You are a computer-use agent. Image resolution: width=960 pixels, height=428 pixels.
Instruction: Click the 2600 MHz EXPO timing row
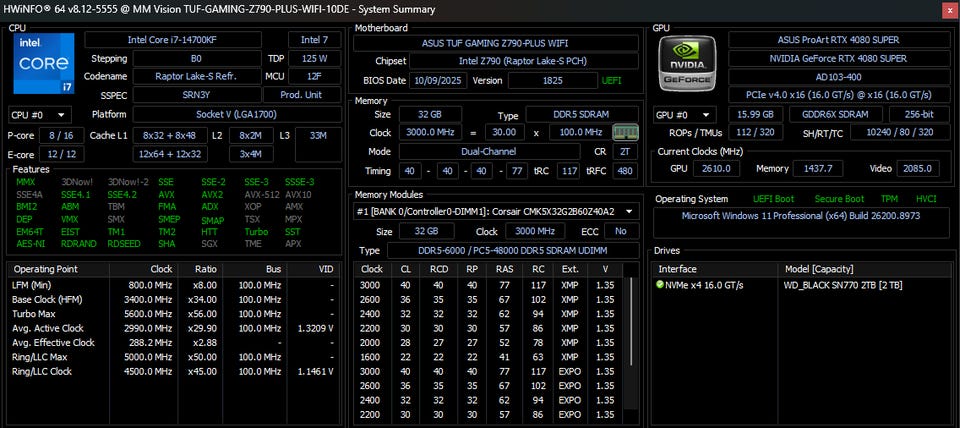[x=489, y=386]
